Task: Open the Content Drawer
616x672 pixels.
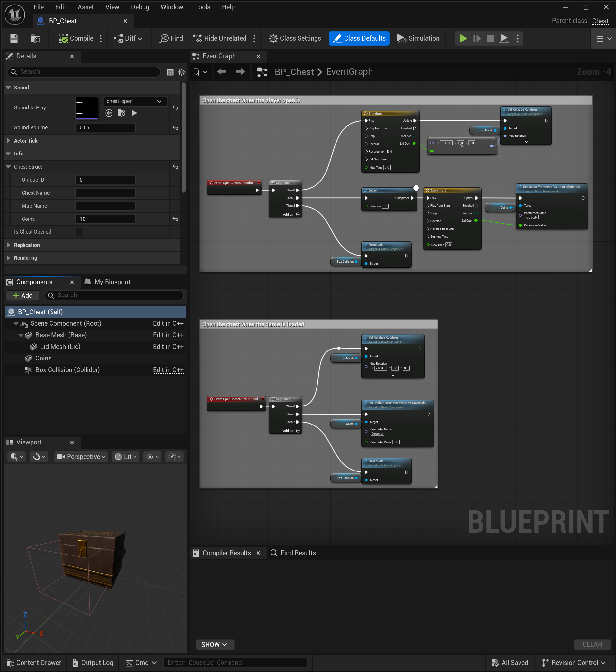Action: coord(34,662)
